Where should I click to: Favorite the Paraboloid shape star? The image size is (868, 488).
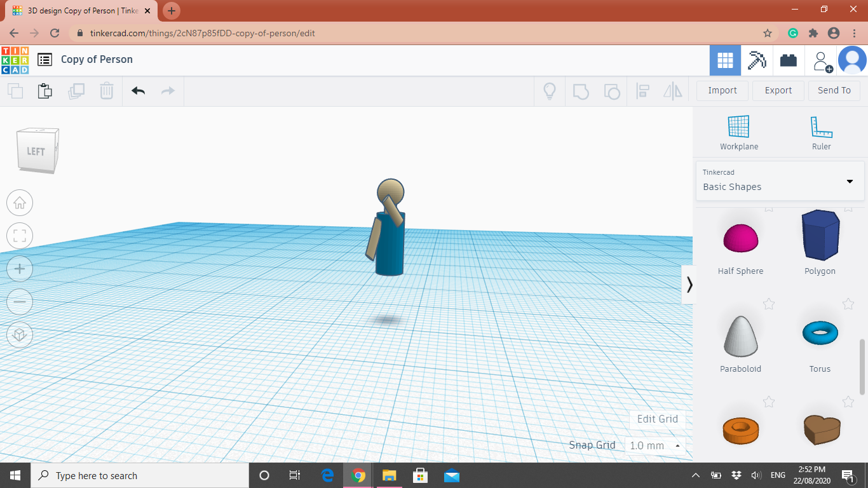[769, 304]
